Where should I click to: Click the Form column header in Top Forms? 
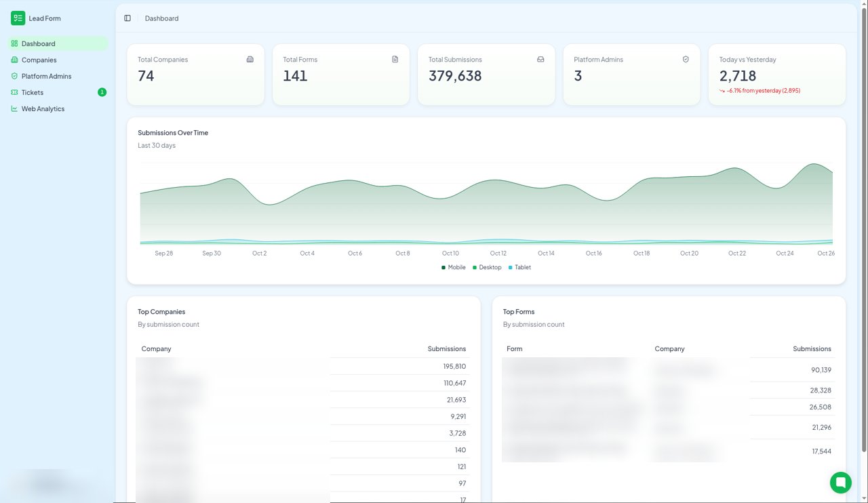click(x=515, y=349)
